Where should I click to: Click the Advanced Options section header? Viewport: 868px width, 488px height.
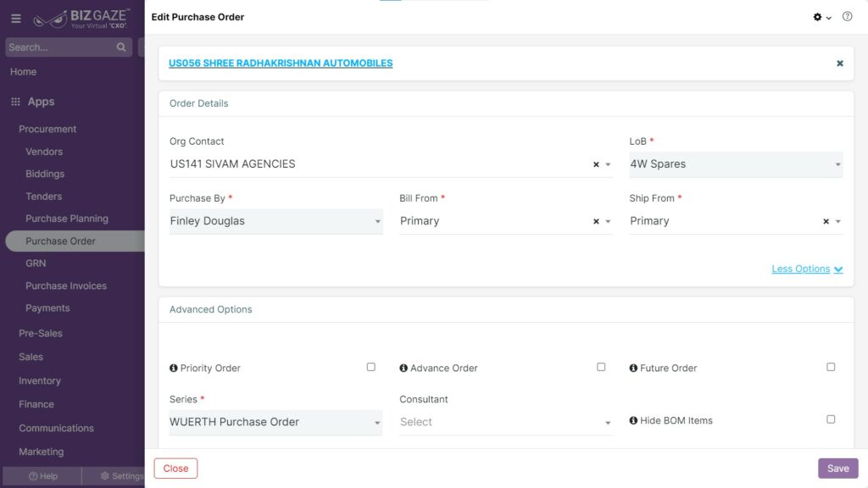[x=210, y=310]
